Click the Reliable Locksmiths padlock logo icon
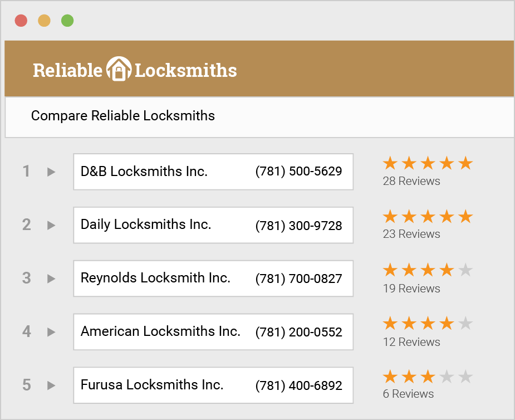This screenshot has width=515, height=420. click(x=119, y=67)
